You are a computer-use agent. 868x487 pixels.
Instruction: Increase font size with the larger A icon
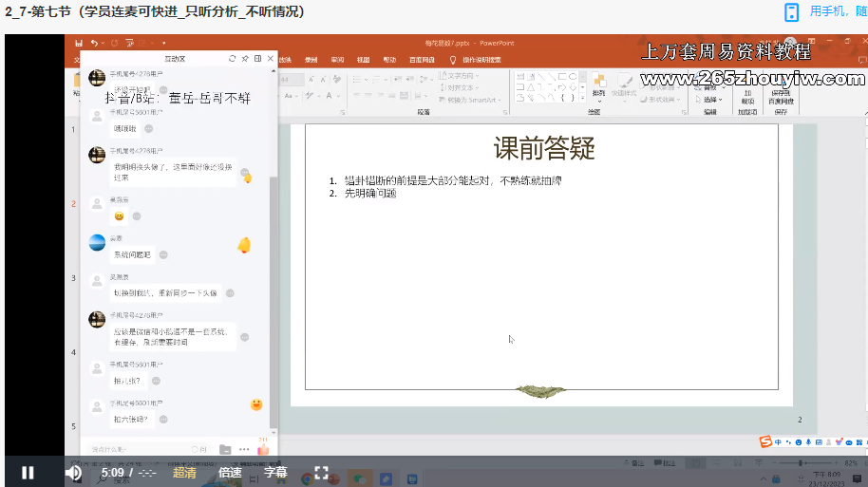[311, 80]
